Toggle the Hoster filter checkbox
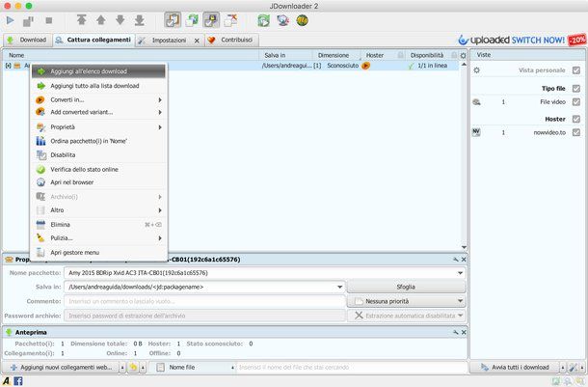The height and width of the screenshot is (387, 588). tap(576, 119)
